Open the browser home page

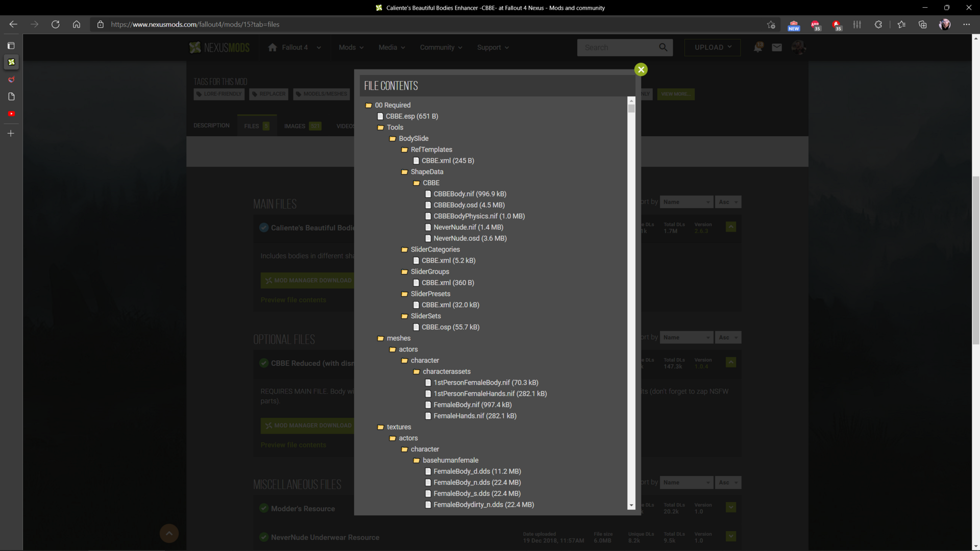coord(77,24)
